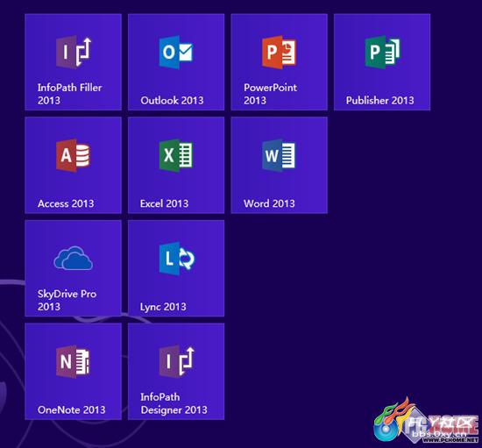482x448 pixels.
Task: Open the InfoPath Filler 2013 icon
Action: 74,52
